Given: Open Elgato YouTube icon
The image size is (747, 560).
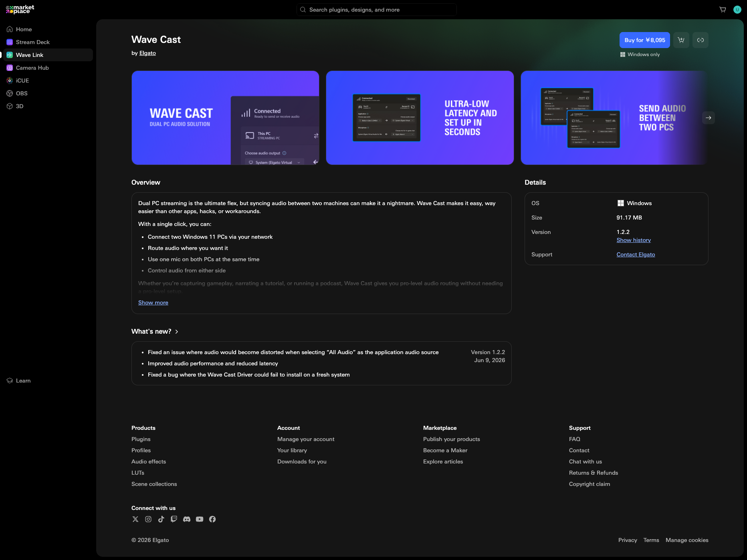Looking at the screenshot, I should pos(200,519).
